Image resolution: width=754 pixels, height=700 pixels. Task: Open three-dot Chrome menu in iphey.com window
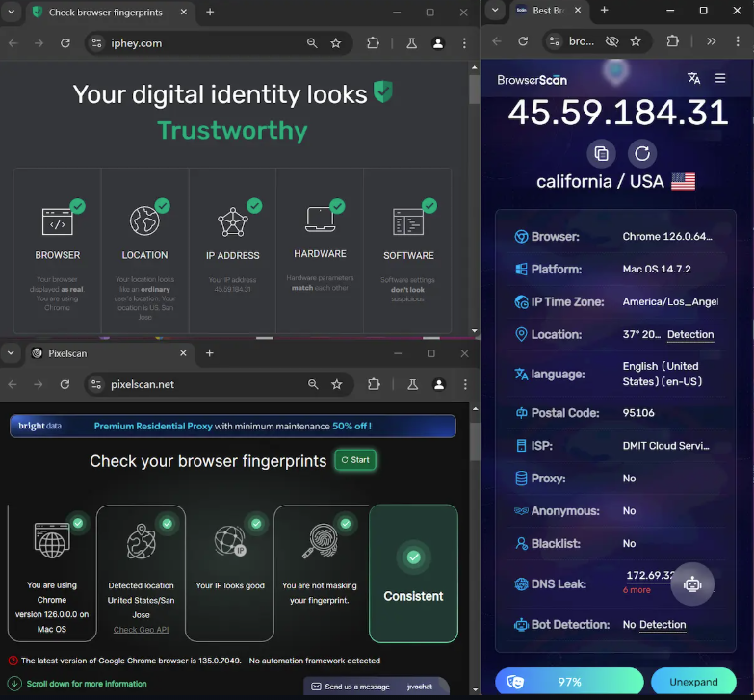[x=464, y=43]
